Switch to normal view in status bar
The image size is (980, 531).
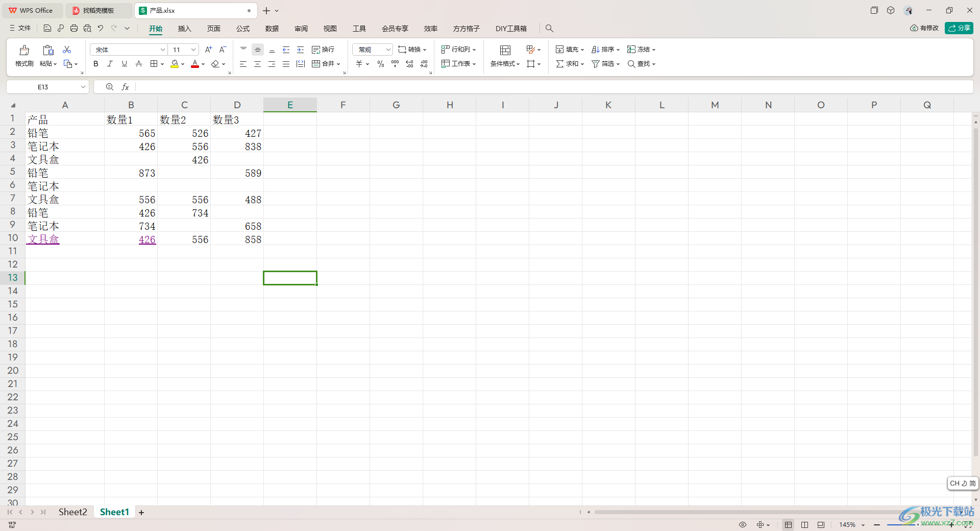pyautogui.click(x=788, y=525)
